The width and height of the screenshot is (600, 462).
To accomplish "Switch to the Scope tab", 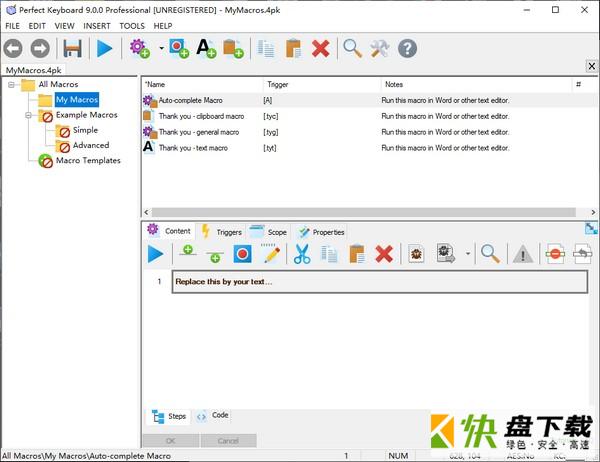I will click(x=268, y=232).
